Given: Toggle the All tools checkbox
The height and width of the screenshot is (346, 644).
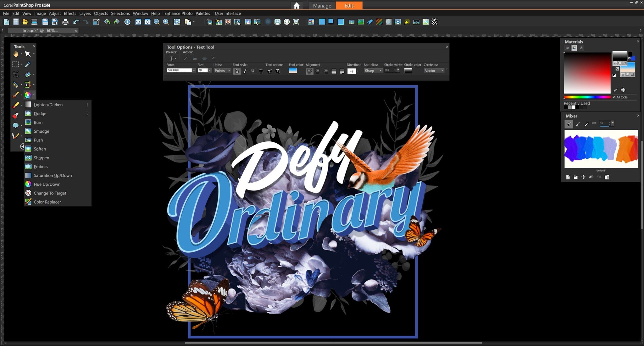Looking at the screenshot, I should (x=614, y=97).
